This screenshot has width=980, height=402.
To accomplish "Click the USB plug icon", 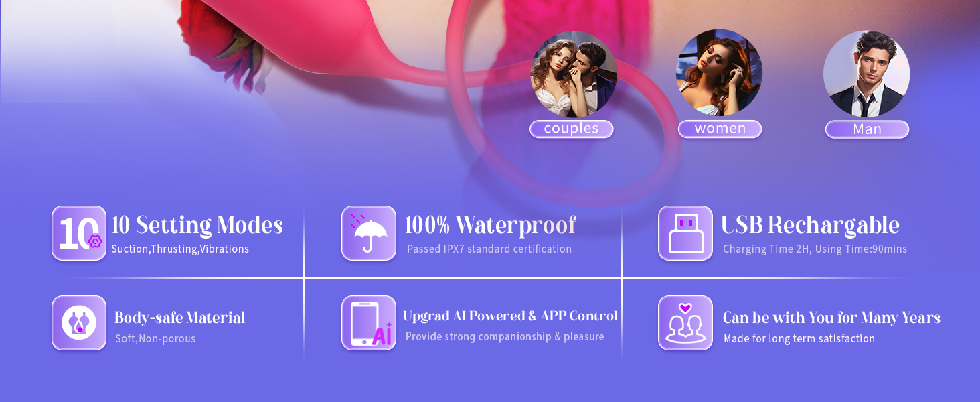I will tap(685, 233).
